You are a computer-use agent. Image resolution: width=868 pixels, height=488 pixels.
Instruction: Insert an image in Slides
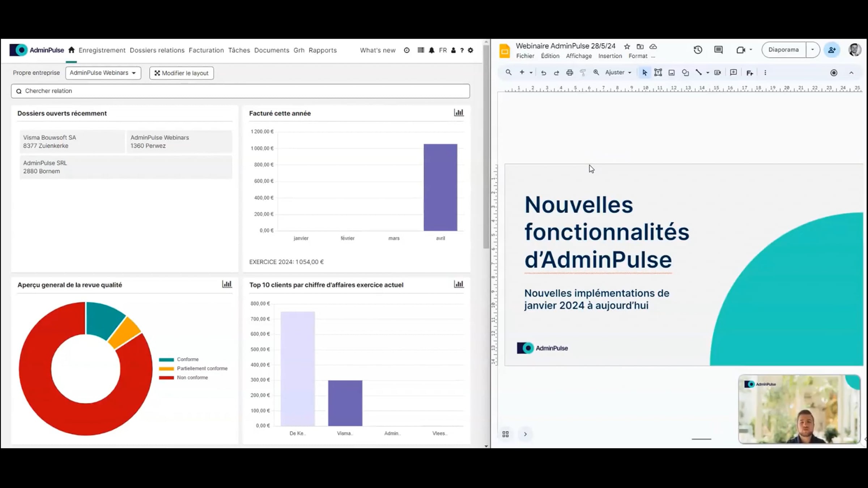[672, 73]
